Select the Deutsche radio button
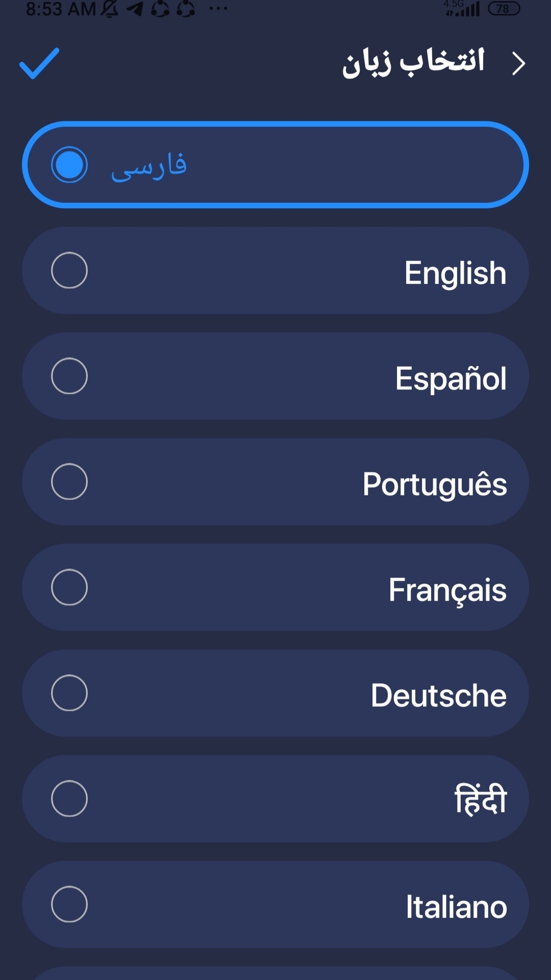The width and height of the screenshot is (551, 980). click(x=69, y=693)
